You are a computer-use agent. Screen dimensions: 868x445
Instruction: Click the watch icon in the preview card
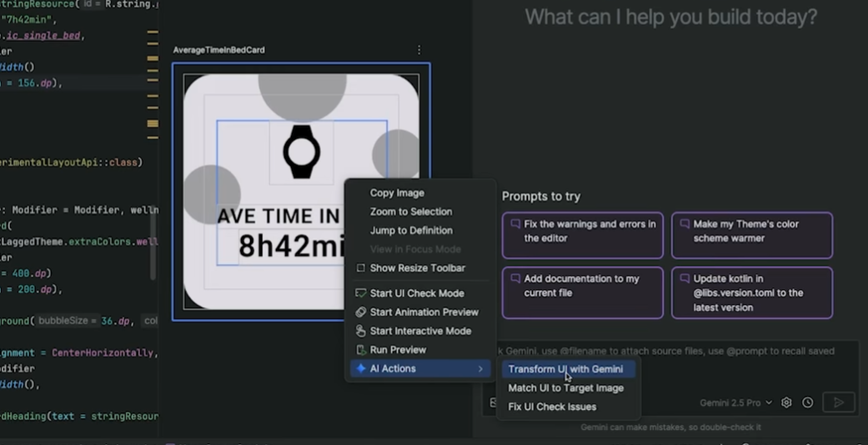[x=302, y=152]
